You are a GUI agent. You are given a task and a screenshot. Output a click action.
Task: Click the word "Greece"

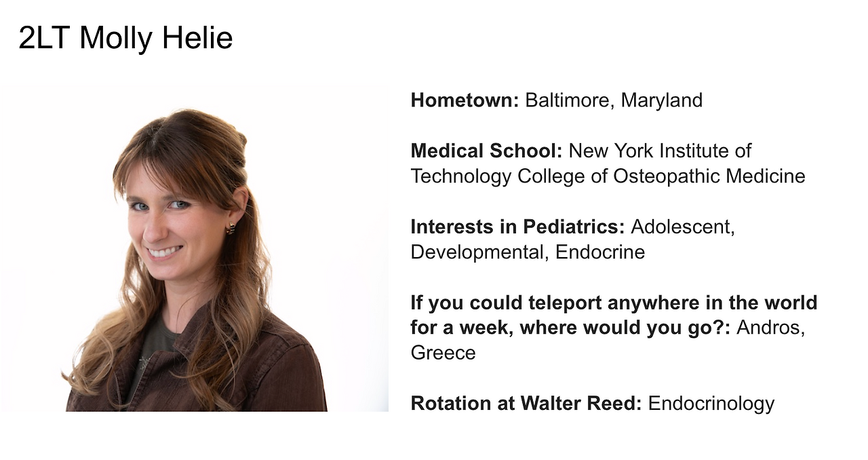pos(443,353)
